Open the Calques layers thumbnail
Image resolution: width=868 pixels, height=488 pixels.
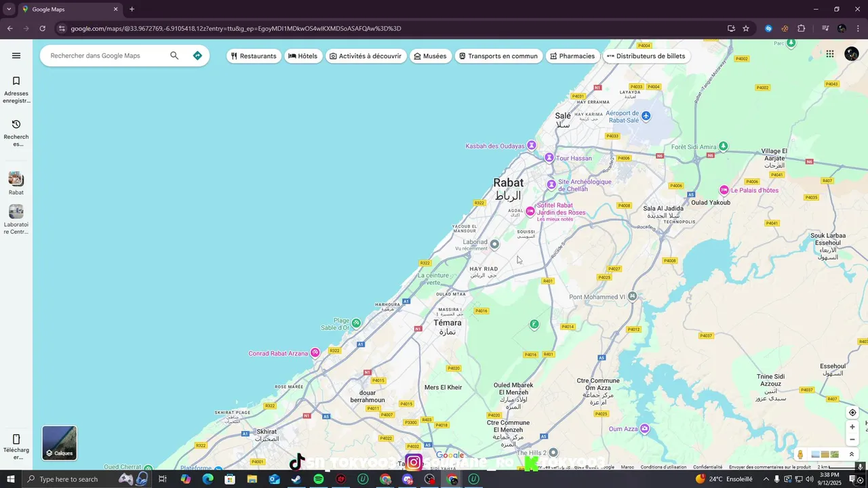click(60, 443)
